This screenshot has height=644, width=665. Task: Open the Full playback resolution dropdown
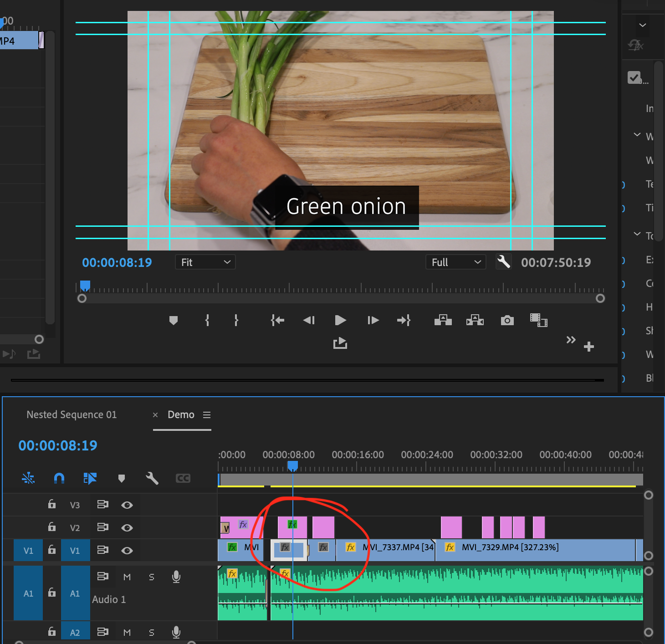[x=455, y=262]
